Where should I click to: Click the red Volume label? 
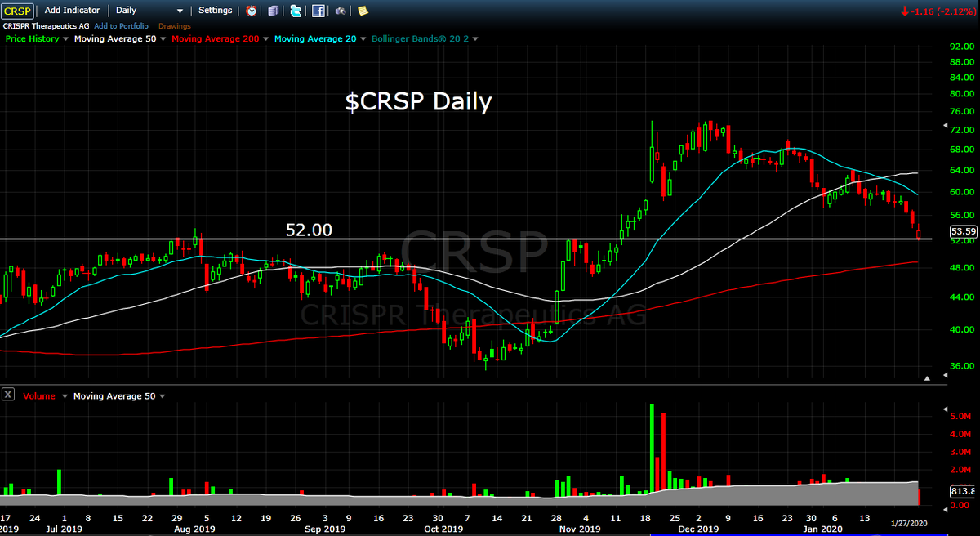click(x=39, y=396)
